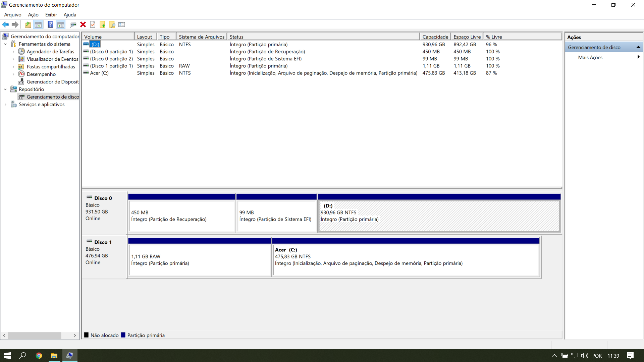The width and height of the screenshot is (644, 362).
Task: Select the Acer (C:) 475,83 GB block
Action: click(406, 260)
